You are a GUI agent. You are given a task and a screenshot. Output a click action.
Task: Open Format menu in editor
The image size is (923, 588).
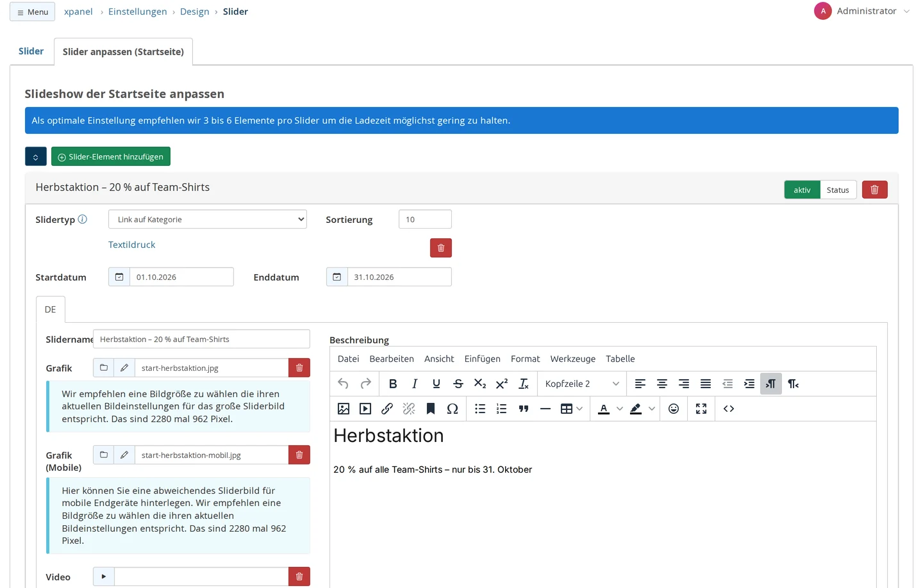[x=526, y=359]
